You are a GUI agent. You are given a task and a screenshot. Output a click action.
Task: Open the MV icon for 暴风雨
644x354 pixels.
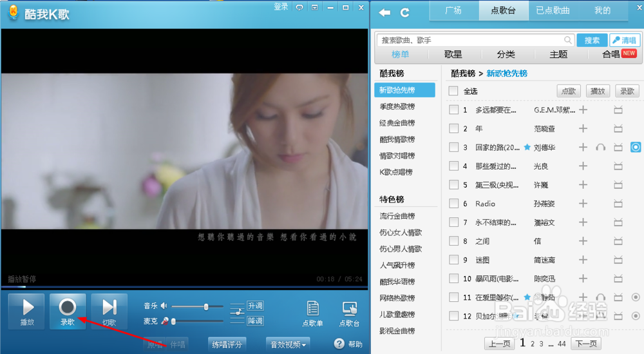click(x=618, y=279)
